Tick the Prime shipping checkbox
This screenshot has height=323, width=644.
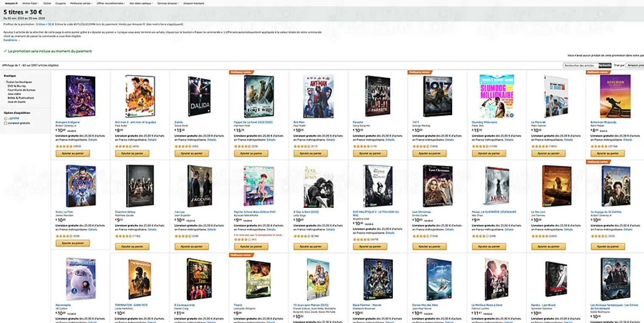[6, 119]
